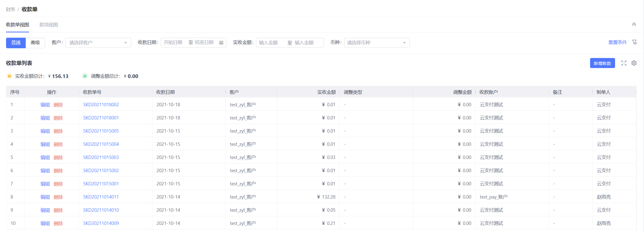This screenshot has width=644, height=232.
Task: Open receipt SKD20211015004
Action: point(101,144)
